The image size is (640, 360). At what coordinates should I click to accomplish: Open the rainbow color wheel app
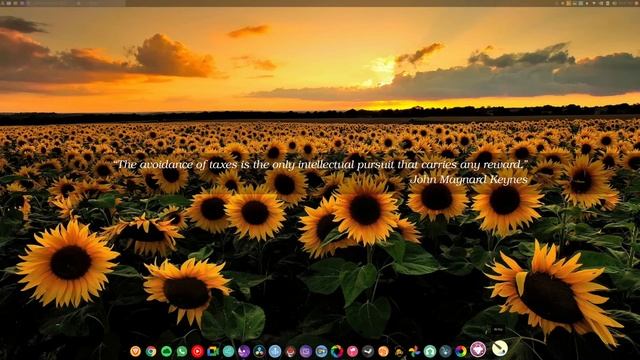pyautogui.click(x=461, y=351)
